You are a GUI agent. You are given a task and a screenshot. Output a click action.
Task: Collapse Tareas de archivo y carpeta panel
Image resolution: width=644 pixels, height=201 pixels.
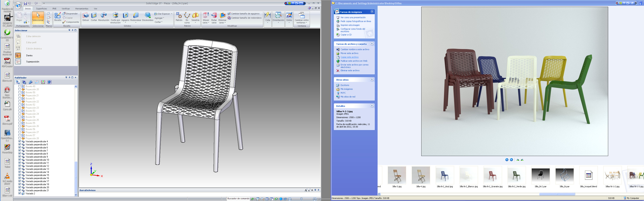(x=372, y=44)
